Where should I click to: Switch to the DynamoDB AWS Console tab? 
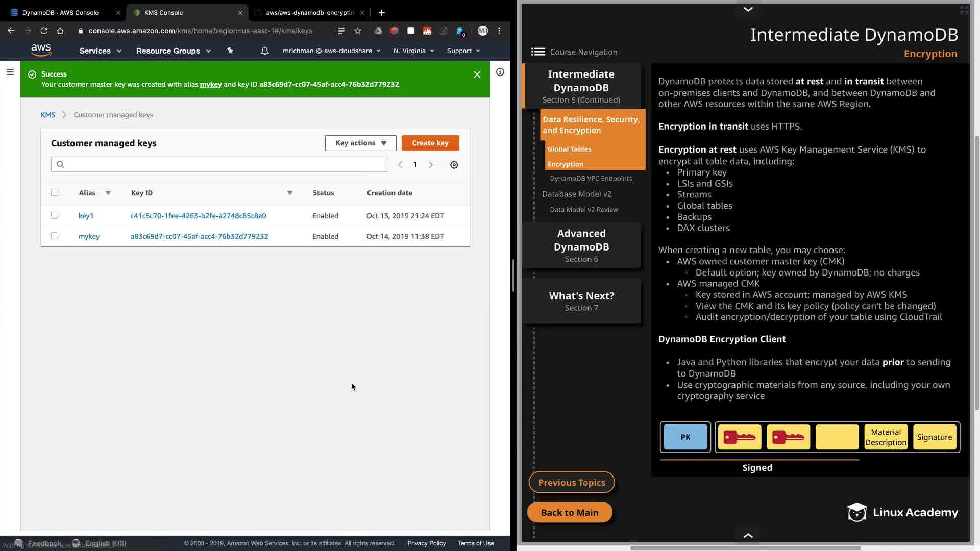pyautogui.click(x=60, y=12)
